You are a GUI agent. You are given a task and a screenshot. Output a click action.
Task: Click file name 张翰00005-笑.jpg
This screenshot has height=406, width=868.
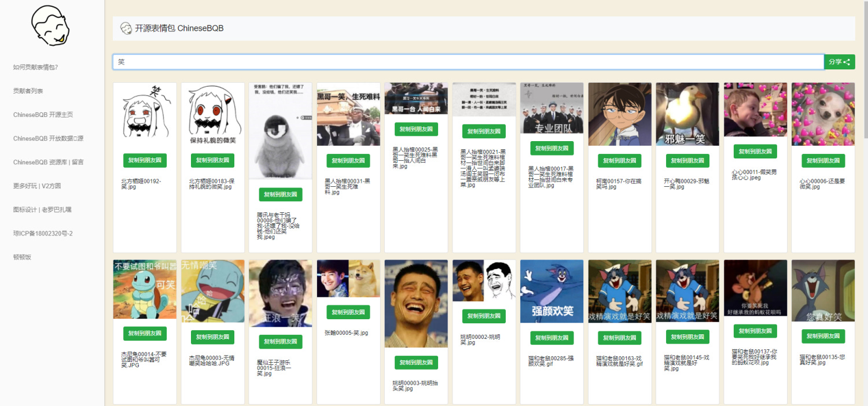347,333
